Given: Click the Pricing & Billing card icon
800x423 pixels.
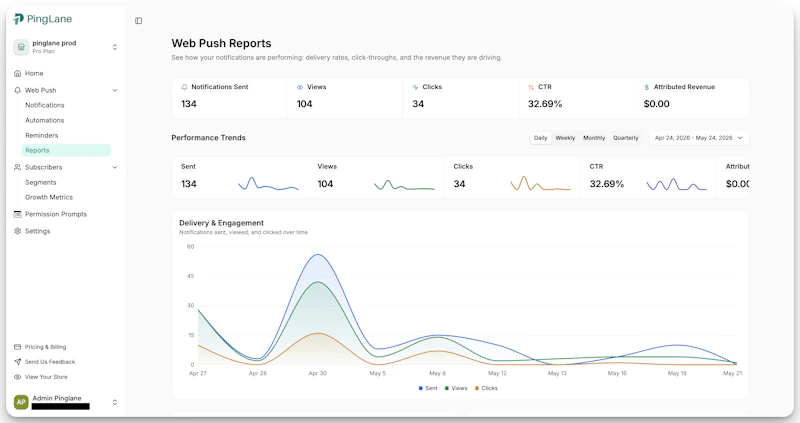Looking at the screenshot, I should [17, 347].
